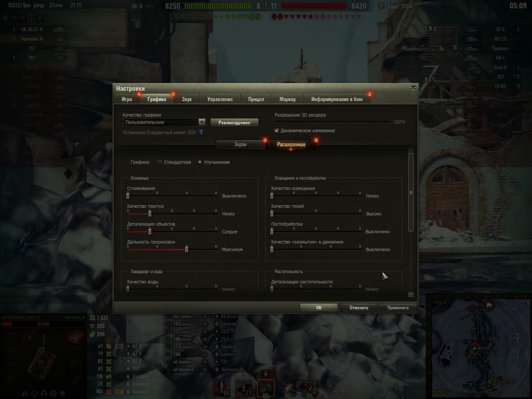The height and width of the screenshot is (399, 532).
Task: Click the Рекомендуемое button
Action: point(235,122)
